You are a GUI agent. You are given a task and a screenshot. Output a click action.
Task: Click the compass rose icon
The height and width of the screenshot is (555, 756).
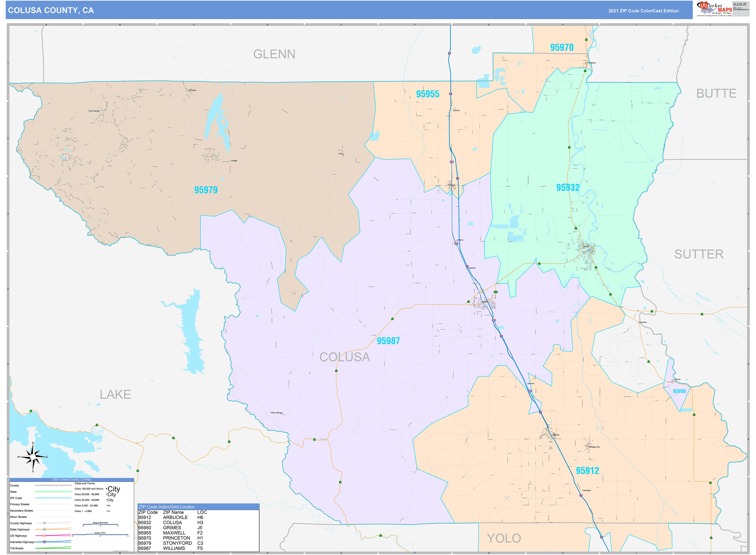33,457
